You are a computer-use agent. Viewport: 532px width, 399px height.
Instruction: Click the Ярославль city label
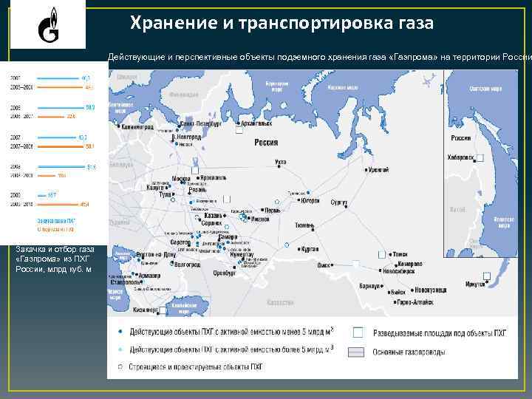click(213, 178)
